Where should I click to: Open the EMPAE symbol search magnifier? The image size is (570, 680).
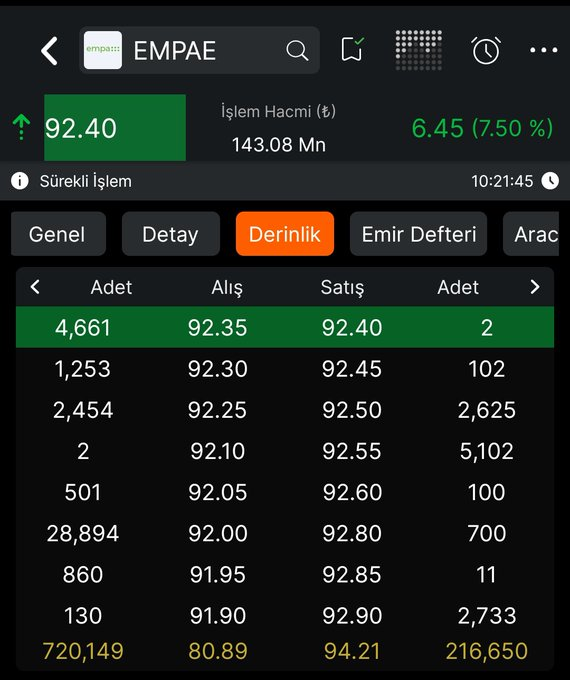tap(297, 50)
